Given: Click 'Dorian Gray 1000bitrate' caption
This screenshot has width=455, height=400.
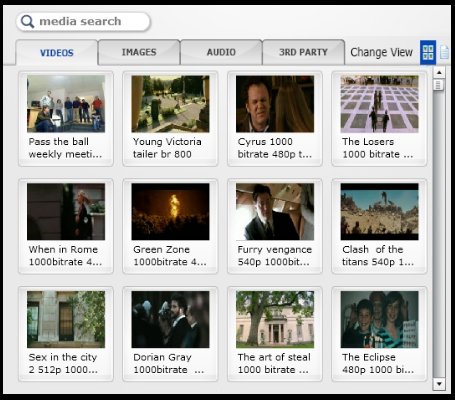Looking at the screenshot, I should (168, 363).
